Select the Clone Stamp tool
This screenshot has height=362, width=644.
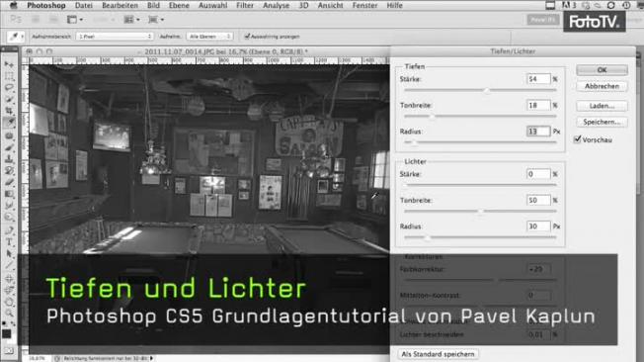9,158
